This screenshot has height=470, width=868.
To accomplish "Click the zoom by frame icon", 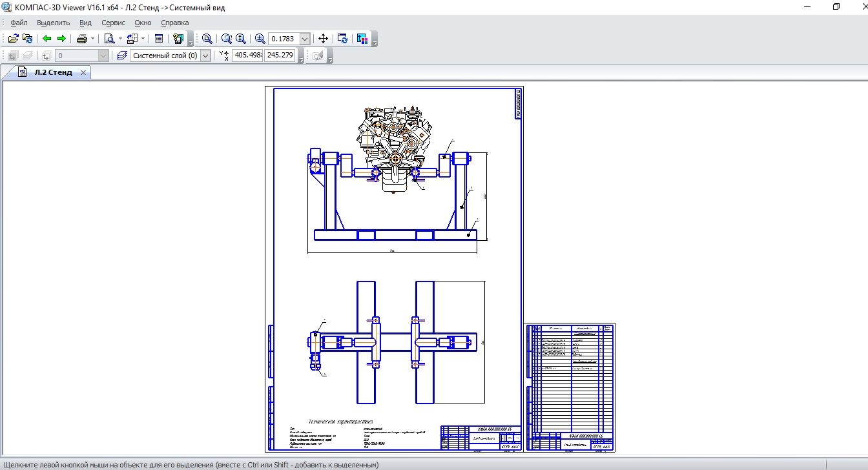I will click(x=226, y=39).
